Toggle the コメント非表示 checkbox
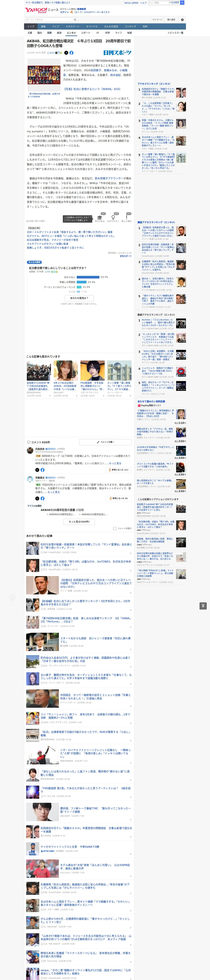 115,528
